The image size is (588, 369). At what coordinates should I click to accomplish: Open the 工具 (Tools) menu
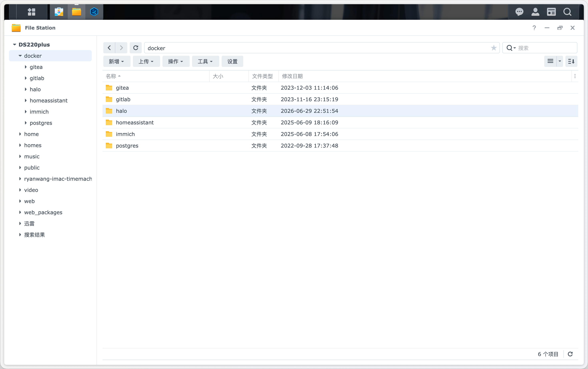click(205, 61)
